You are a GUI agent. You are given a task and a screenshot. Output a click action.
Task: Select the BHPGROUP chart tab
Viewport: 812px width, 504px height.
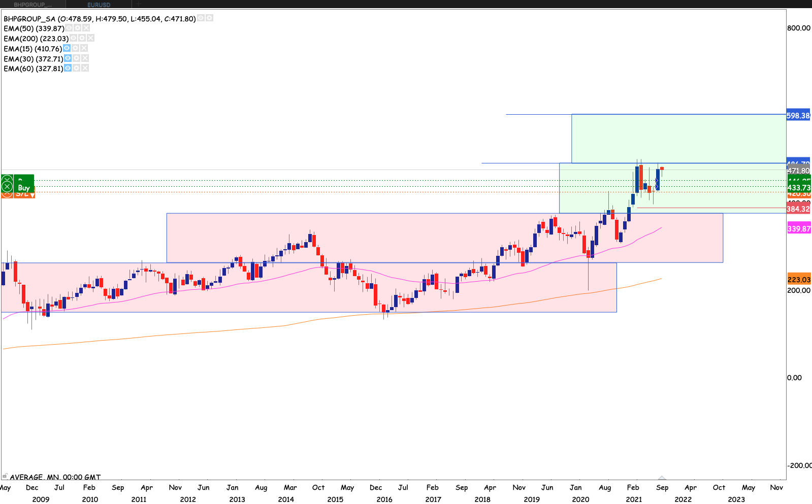coord(33,5)
